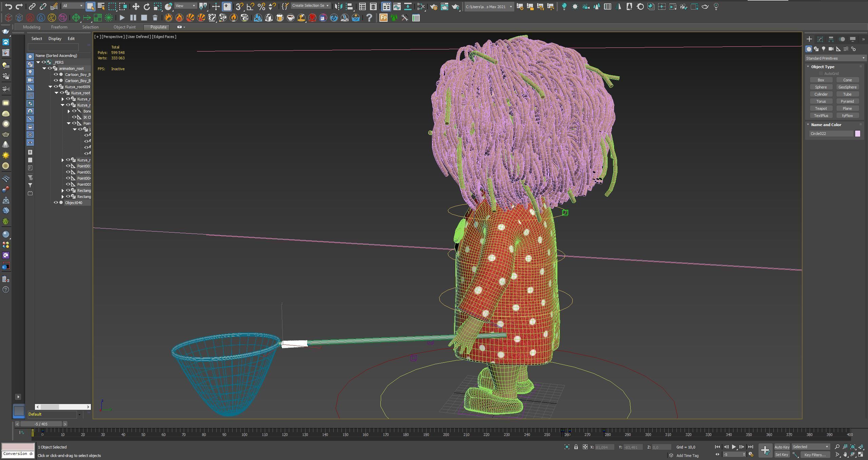Toggle Percent Snap icon
The width and height of the screenshot is (868, 460).
coord(261,6)
